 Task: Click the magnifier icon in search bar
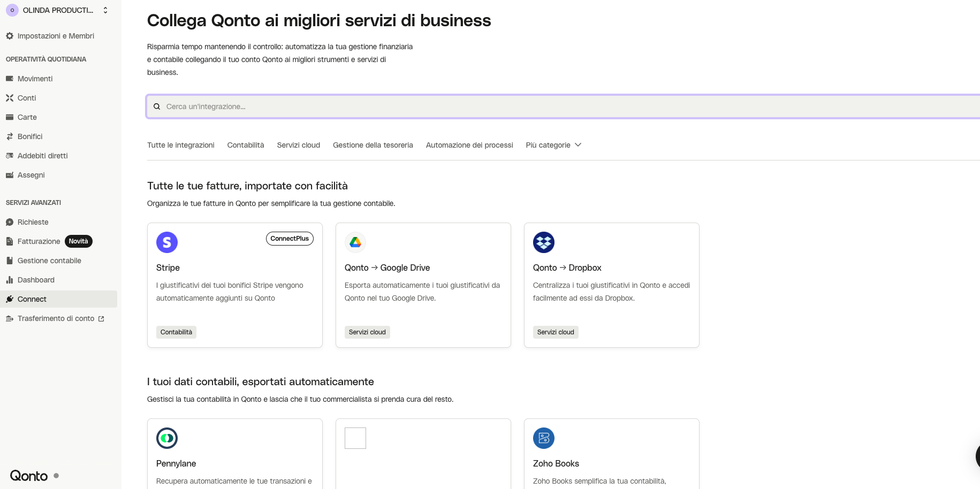click(157, 106)
